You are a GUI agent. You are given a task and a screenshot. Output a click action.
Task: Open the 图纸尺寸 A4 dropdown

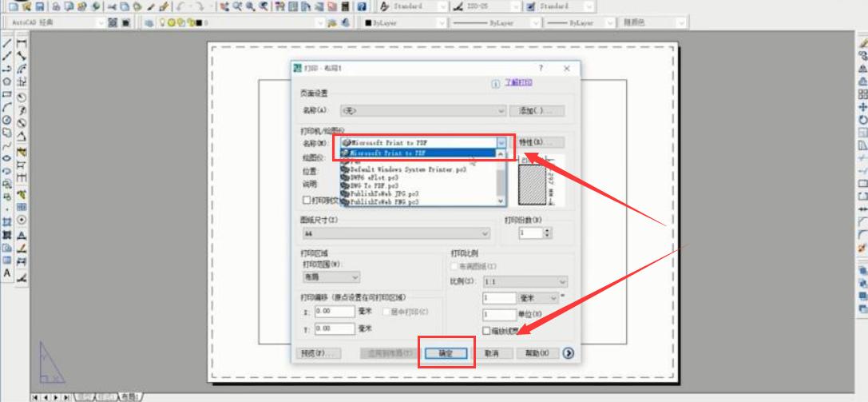click(396, 233)
